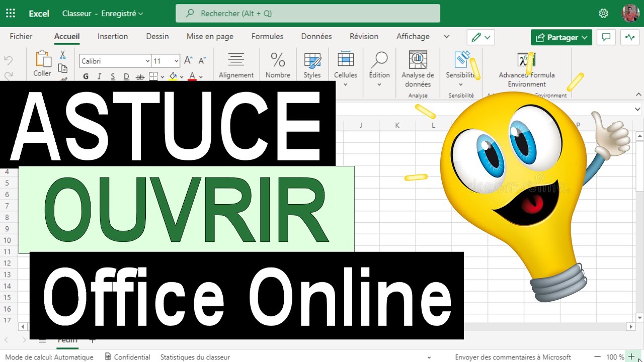Screen dimensions: 644x362
Task: Launch Analyse de données
Action: pyautogui.click(x=418, y=69)
